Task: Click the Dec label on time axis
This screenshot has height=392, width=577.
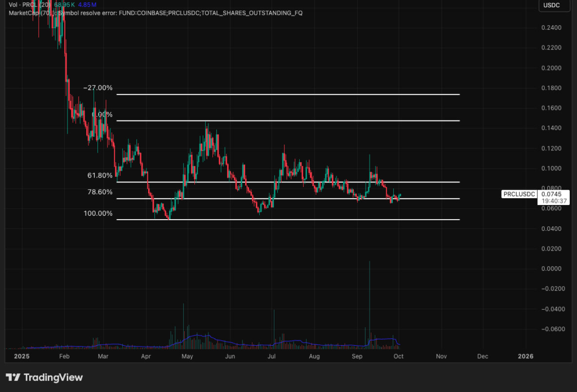Action: [x=482, y=357]
